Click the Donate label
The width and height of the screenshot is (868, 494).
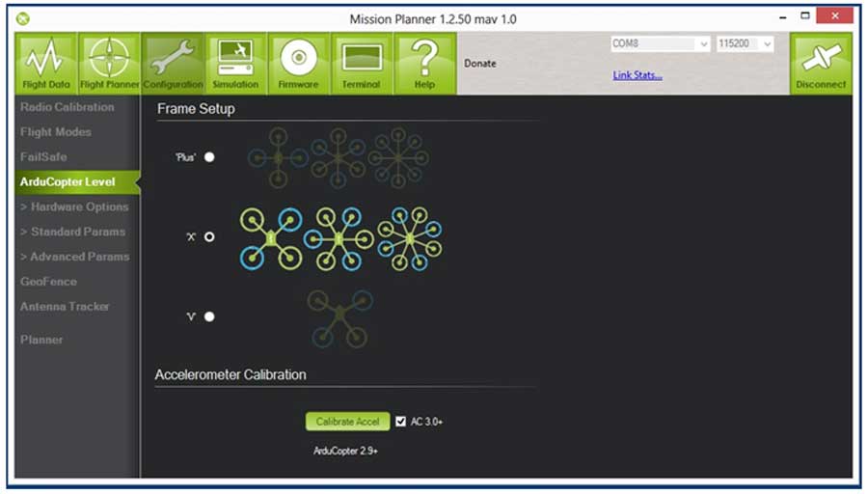tap(480, 63)
